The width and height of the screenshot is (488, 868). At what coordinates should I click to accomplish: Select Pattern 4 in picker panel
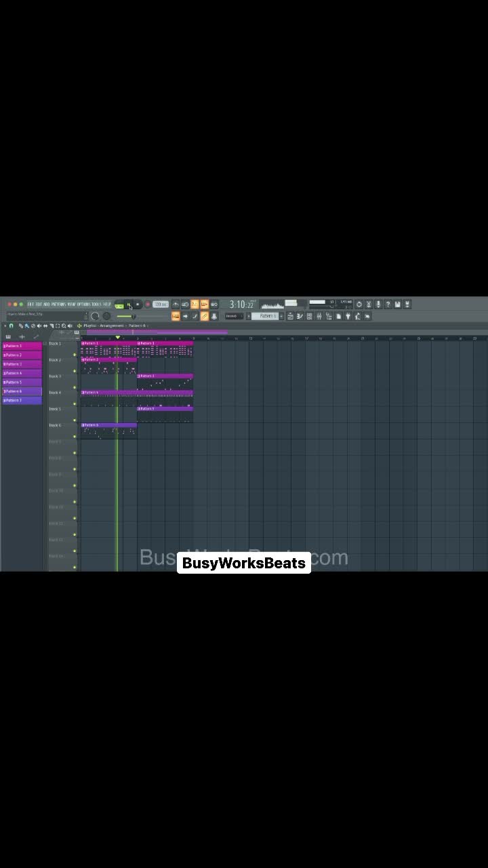(22, 373)
